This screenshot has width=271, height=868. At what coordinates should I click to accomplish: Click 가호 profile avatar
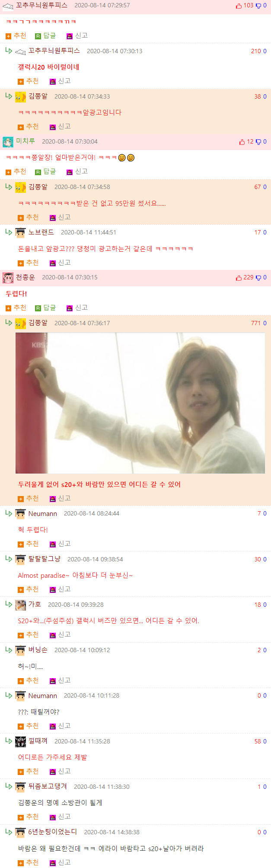click(20, 605)
